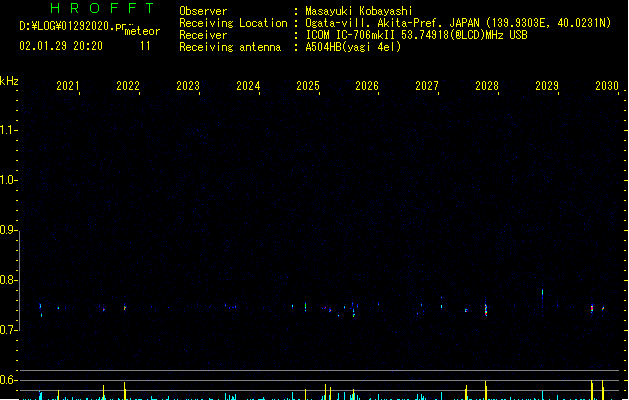Click the meteor count value 11
The height and width of the screenshot is (400, 629).
coord(145,46)
